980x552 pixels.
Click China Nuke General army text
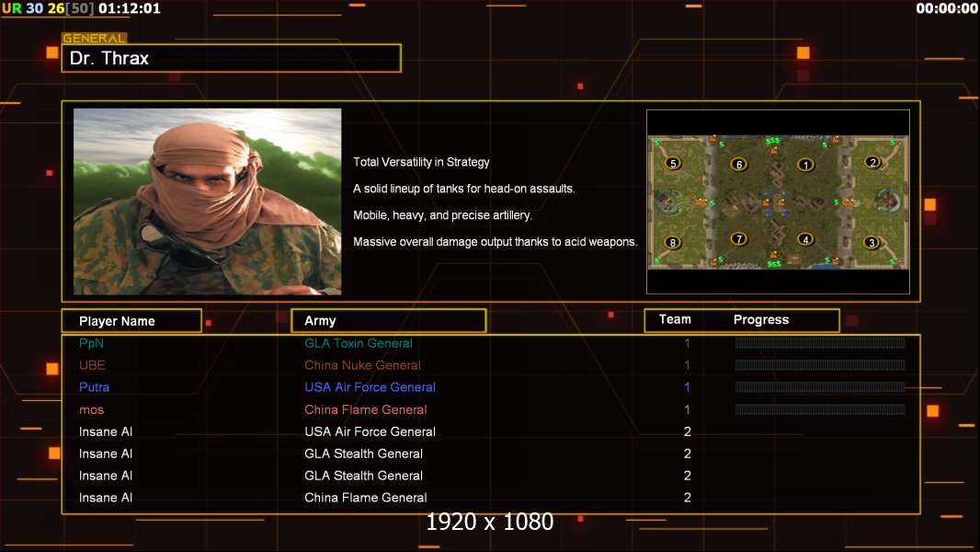click(x=362, y=365)
